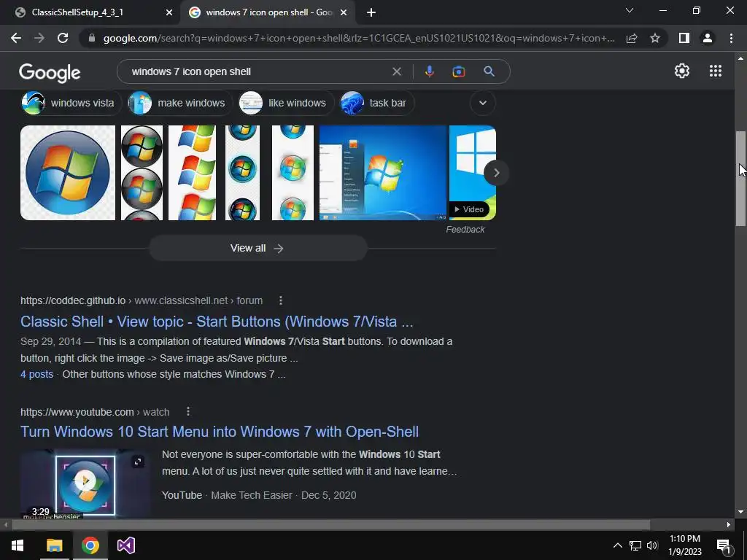Click the Chrome address bar URL

tap(359, 38)
